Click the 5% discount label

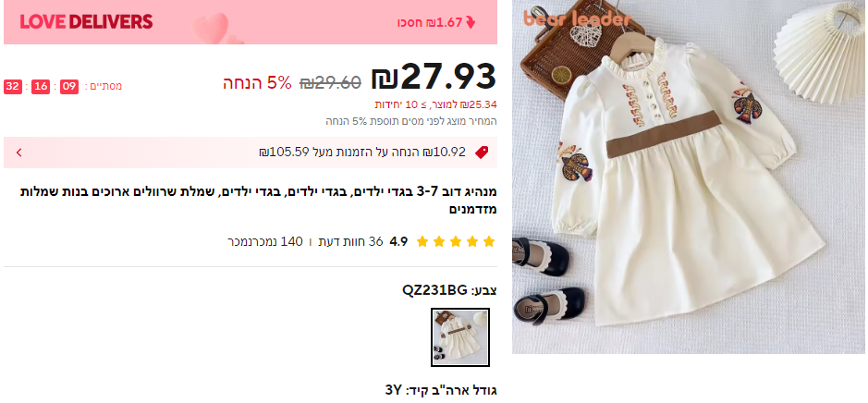[x=257, y=82]
